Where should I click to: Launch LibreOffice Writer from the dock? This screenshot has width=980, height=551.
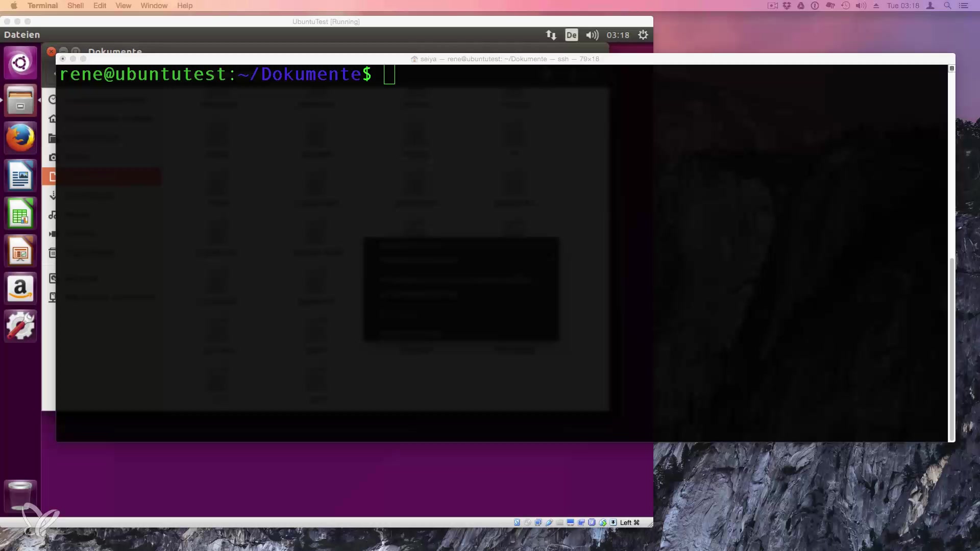point(20,176)
